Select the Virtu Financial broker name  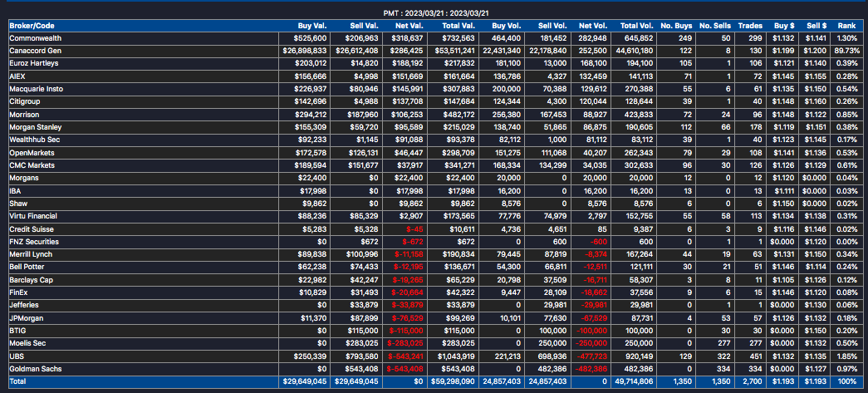33,216
